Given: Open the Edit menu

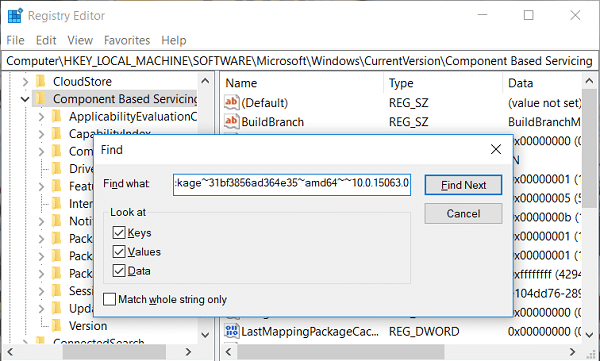Looking at the screenshot, I should [x=46, y=40].
